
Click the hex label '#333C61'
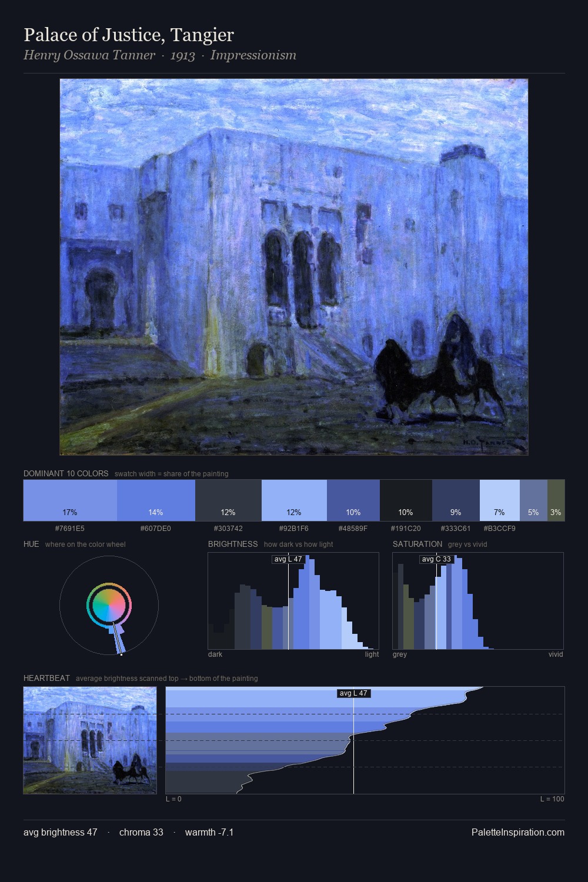click(x=456, y=529)
